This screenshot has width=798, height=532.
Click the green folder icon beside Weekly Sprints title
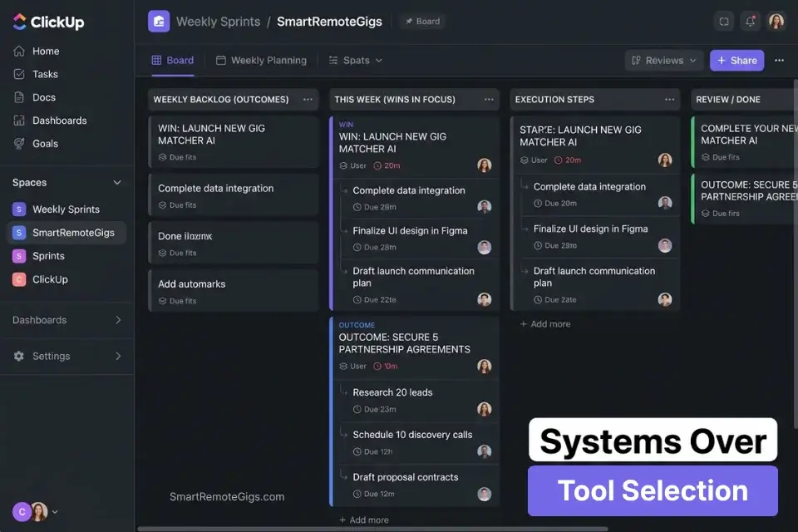158,21
